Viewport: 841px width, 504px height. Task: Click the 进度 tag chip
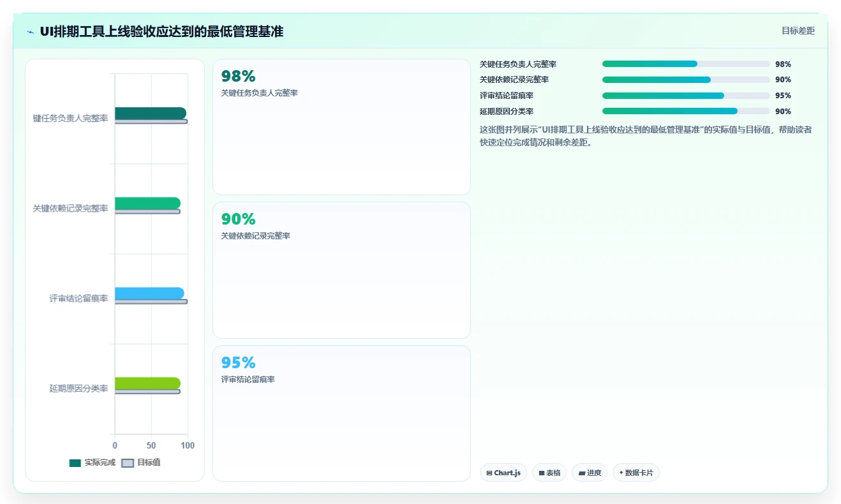tap(590, 473)
